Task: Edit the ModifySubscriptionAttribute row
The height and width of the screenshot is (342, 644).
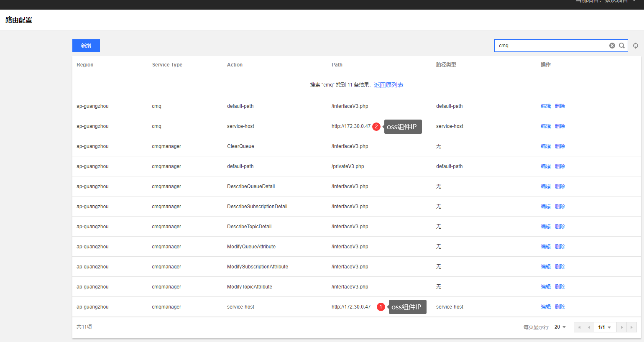Action: [546, 267]
